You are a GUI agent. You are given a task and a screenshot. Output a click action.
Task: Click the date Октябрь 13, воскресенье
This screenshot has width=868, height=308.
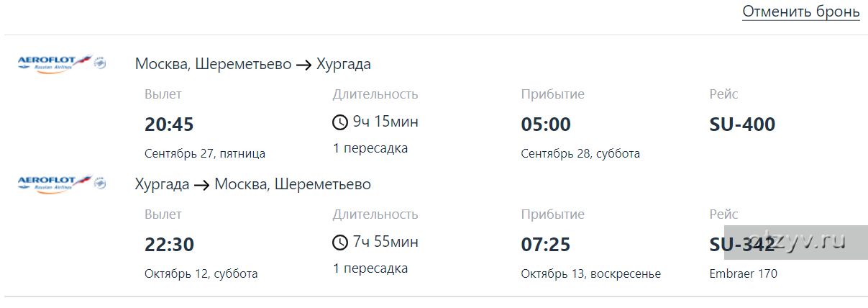coord(590,273)
